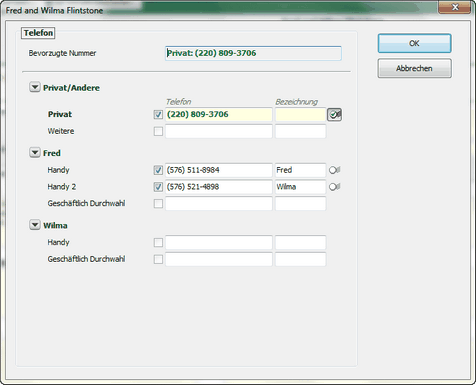
Task: Tick Wilma's Handy checkbox
Action: [x=158, y=242]
